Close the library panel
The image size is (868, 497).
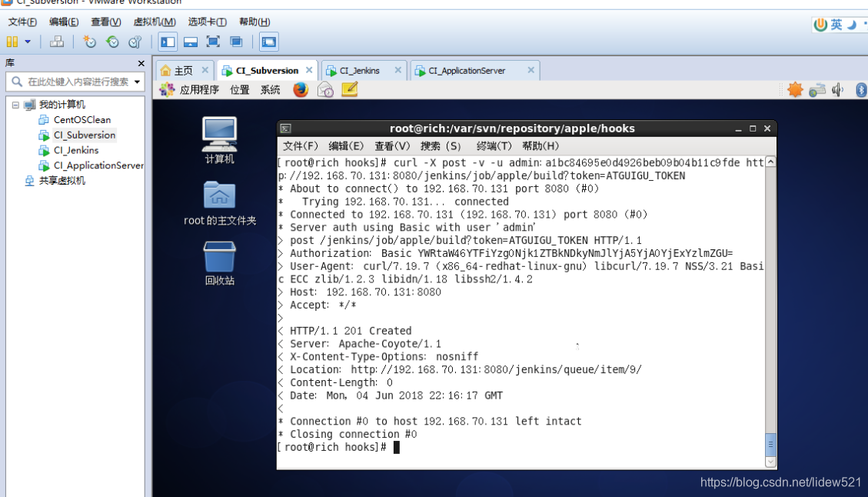[141, 63]
